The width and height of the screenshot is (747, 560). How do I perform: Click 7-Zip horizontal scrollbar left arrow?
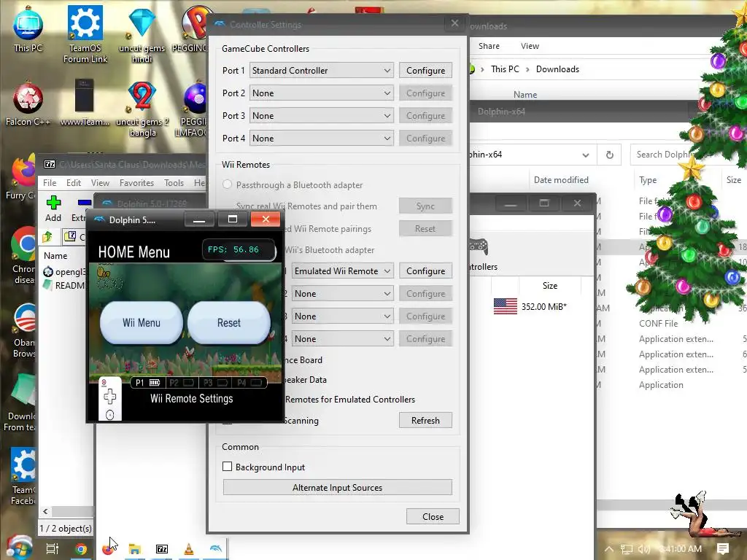(45, 511)
